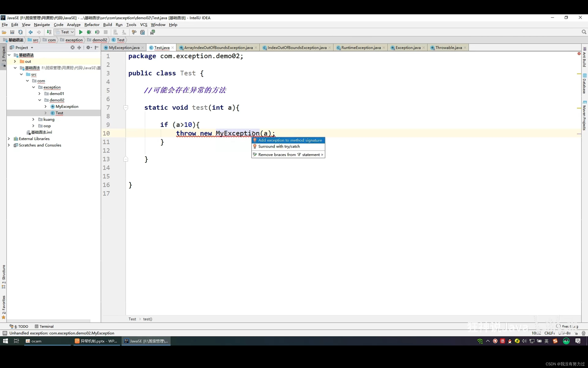Click the Hector inspector icon in status bar
588x368 pixels.
click(583, 333)
